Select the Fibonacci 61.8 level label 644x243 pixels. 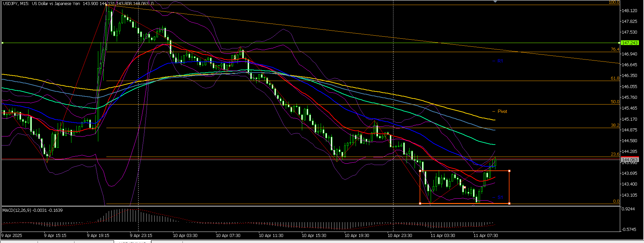615,78
